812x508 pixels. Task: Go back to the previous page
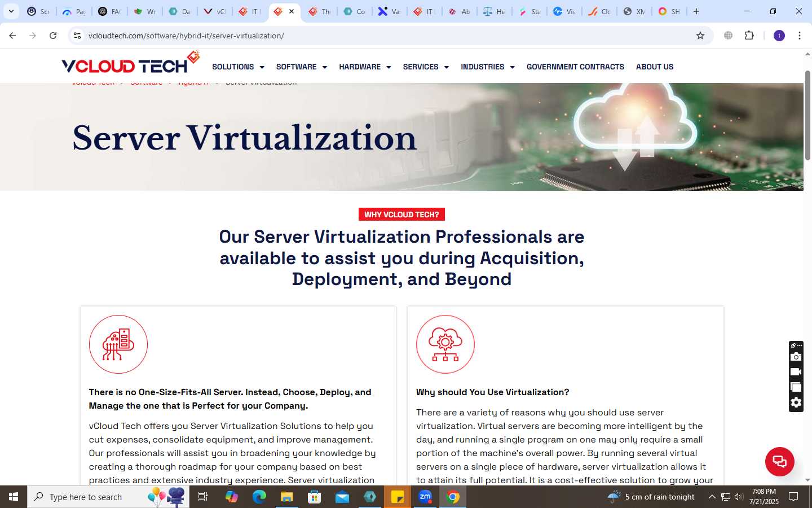tap(12, 36)
